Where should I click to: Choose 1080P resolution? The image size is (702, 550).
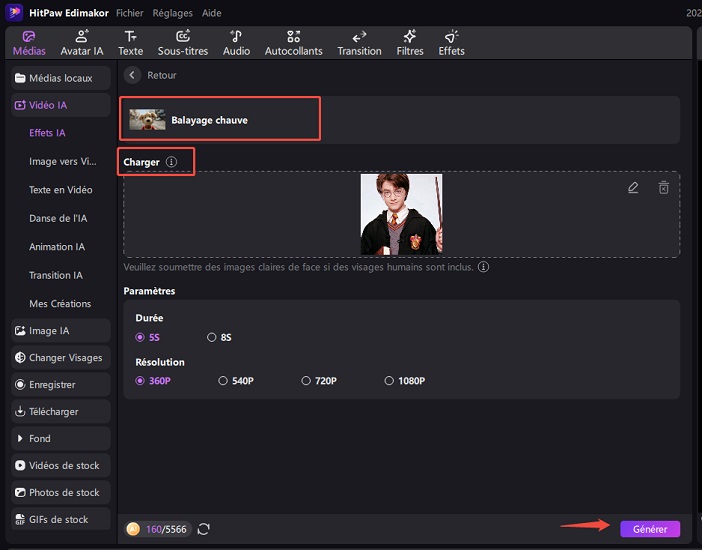pos(405,381)
